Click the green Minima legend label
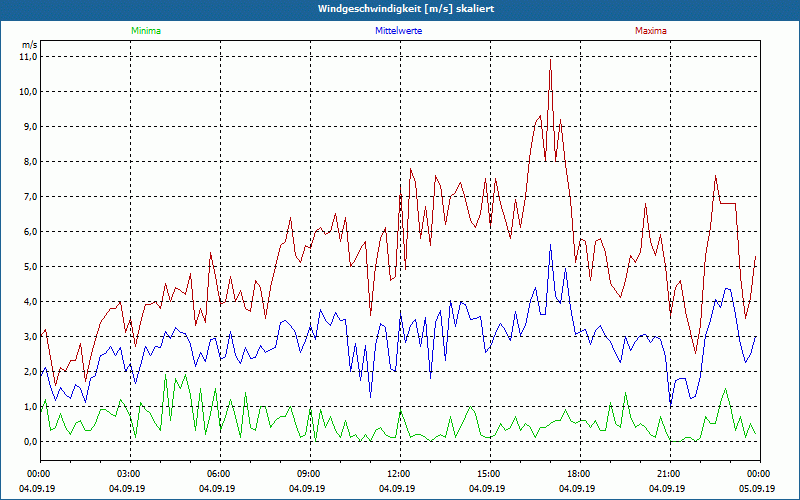The image size is (800, 500). pyautogui.click(x=146, y=31)
